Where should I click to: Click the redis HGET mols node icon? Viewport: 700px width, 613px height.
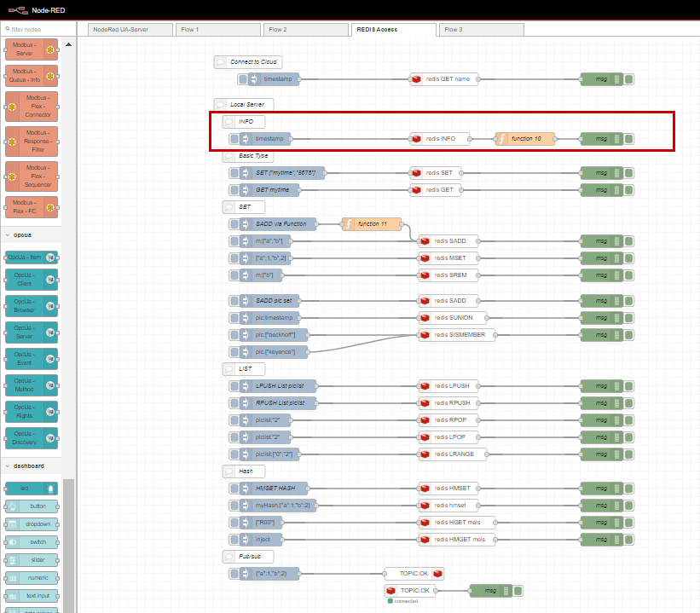425,523
